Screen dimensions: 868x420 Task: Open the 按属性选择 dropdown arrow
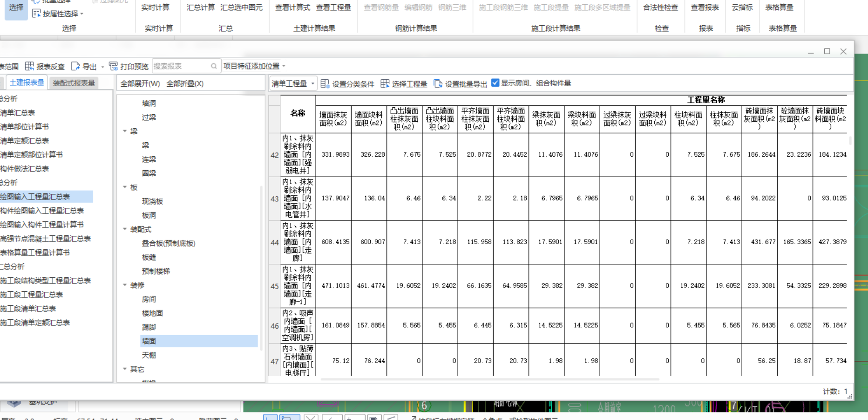point(82,14)
